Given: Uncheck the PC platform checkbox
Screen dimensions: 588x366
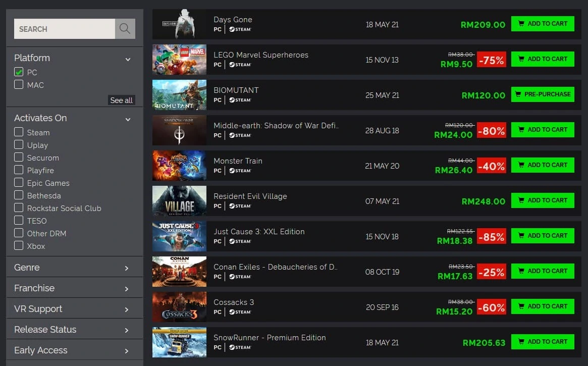Looking at the screenshot, I should tap(18, 72).
